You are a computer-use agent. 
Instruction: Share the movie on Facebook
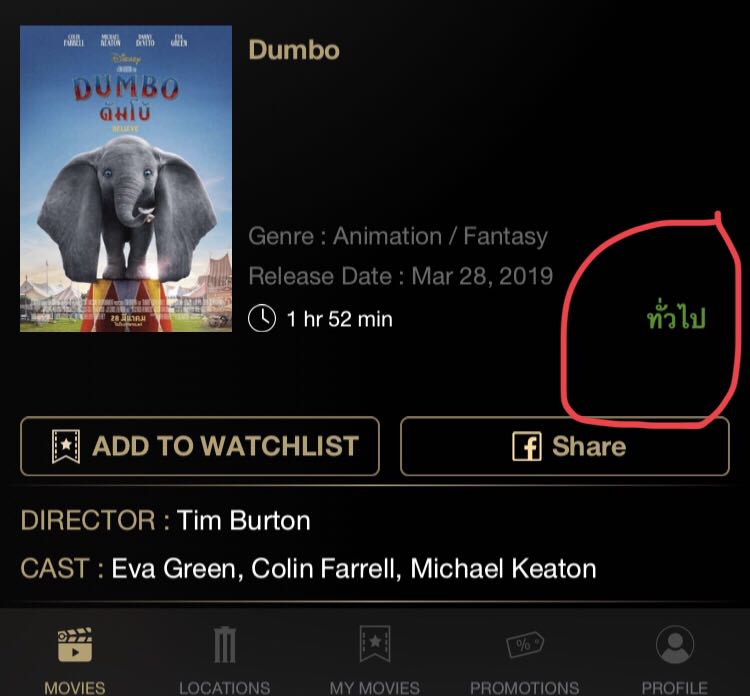tap(565, 446)
